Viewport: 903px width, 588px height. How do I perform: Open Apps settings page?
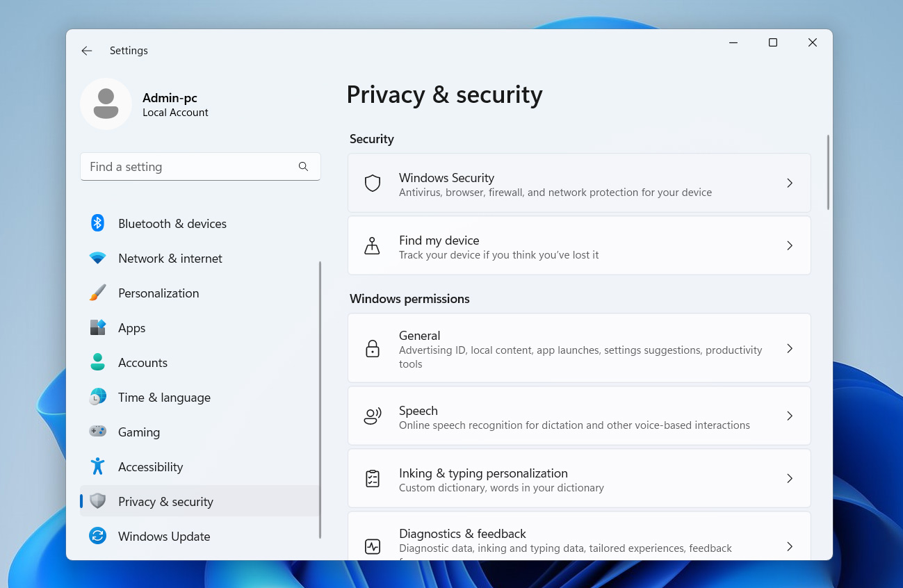coord(200,327)
